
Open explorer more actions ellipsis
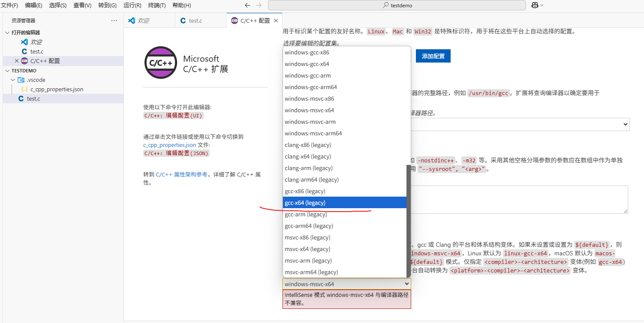[x=114, y=21]
